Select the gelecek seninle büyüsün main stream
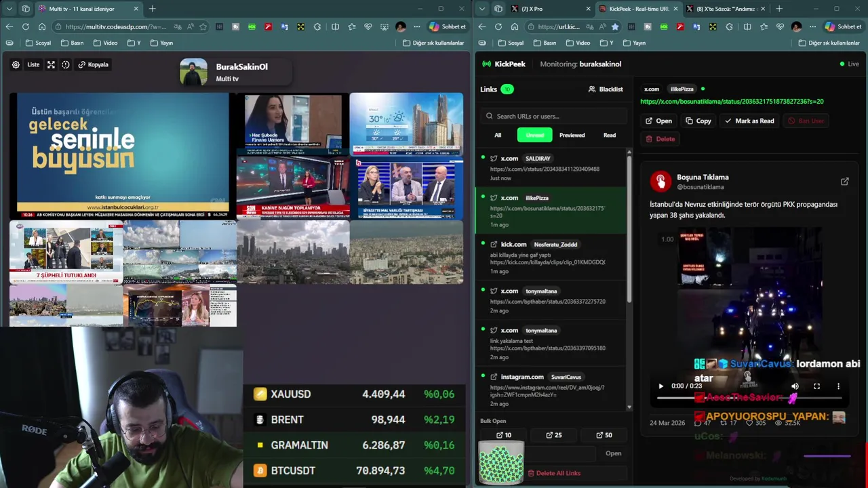Viewport: 868px width, 488px height. tap(123, 155)
